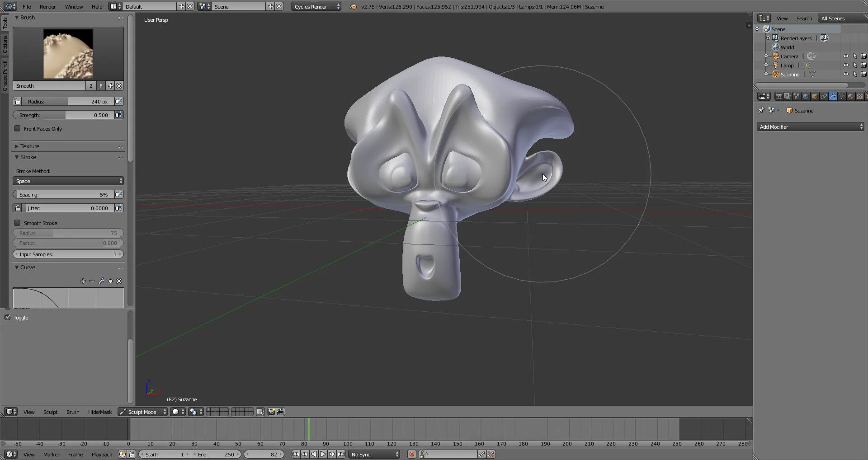Expand the Texture panel
Screen dimensions: 868x460
[x=17, y=146]
